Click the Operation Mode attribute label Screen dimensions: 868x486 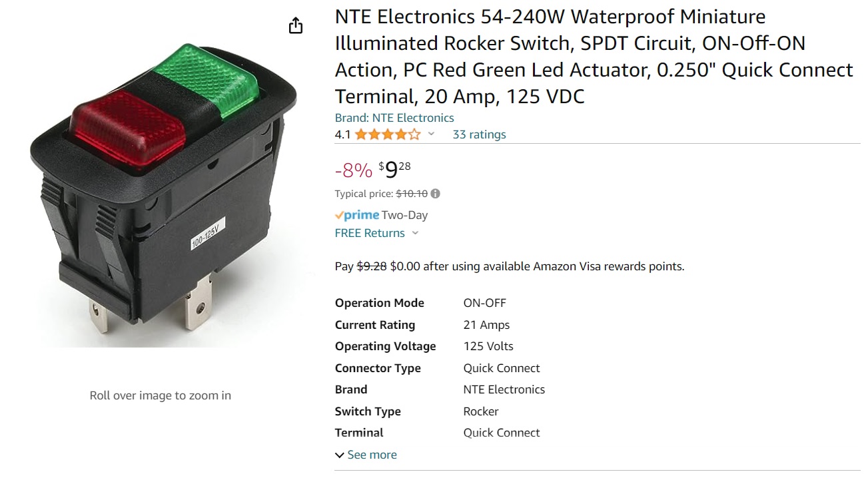pos(379,303)
